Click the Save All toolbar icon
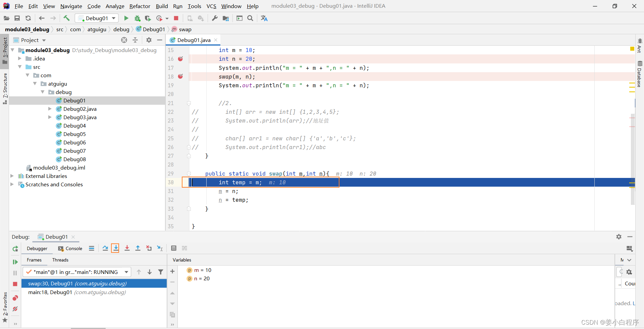The width and height of the screenshot is (644, 329). click(x=17, y=18)
